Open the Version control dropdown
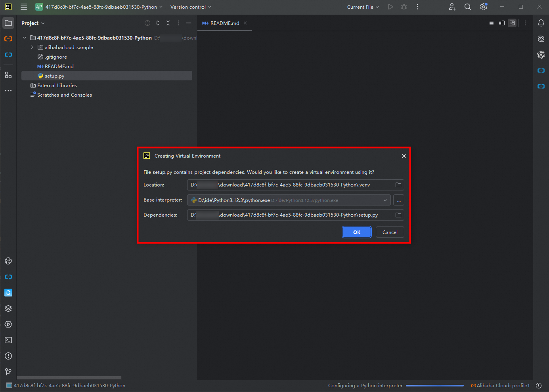 point(191,7)
